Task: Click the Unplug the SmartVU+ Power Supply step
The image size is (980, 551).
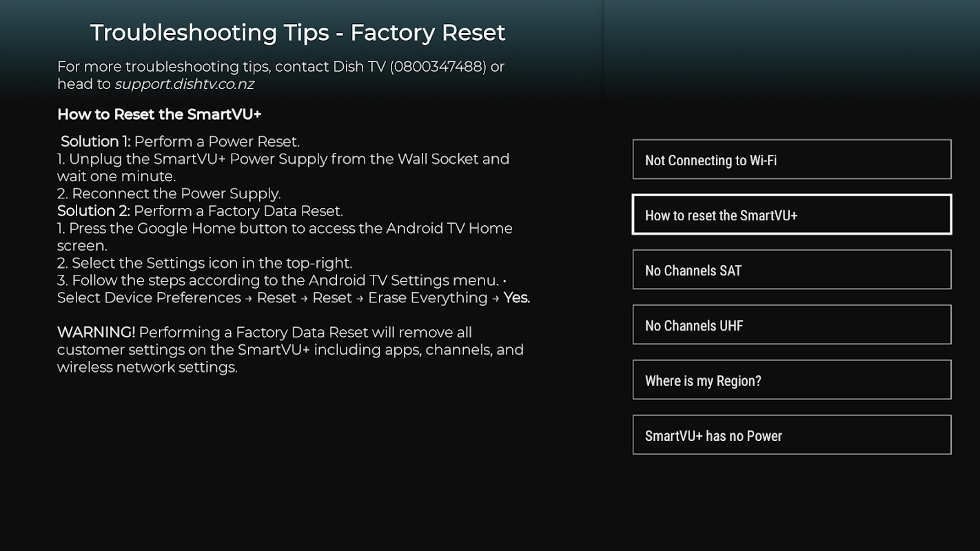Action: [x=283, y=159]
